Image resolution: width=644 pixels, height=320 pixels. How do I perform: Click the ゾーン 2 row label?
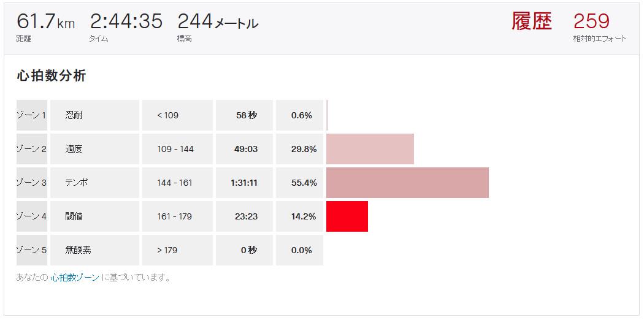coord(32,149)
